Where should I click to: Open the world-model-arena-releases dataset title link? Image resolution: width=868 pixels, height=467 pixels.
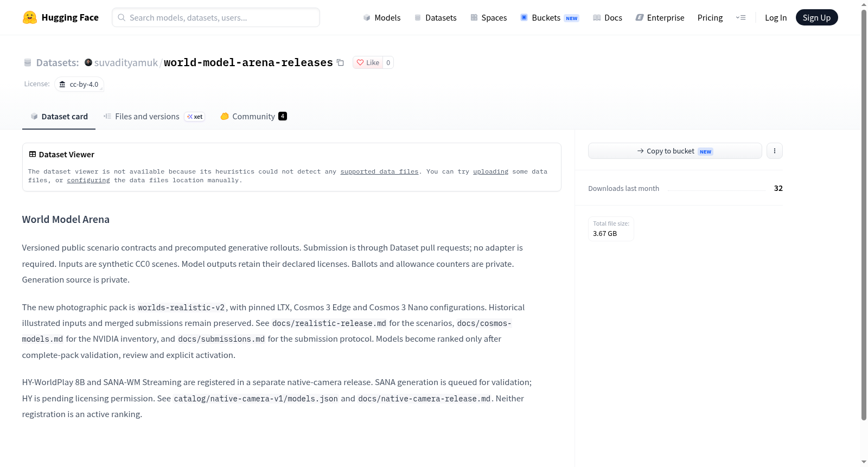click(x=248, y=62)
